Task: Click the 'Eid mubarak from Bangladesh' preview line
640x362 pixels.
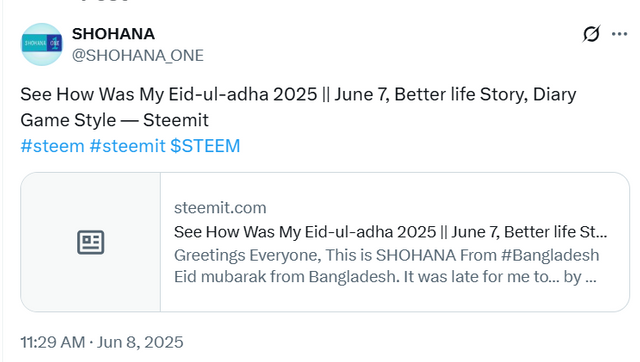Action: [385, 277]
